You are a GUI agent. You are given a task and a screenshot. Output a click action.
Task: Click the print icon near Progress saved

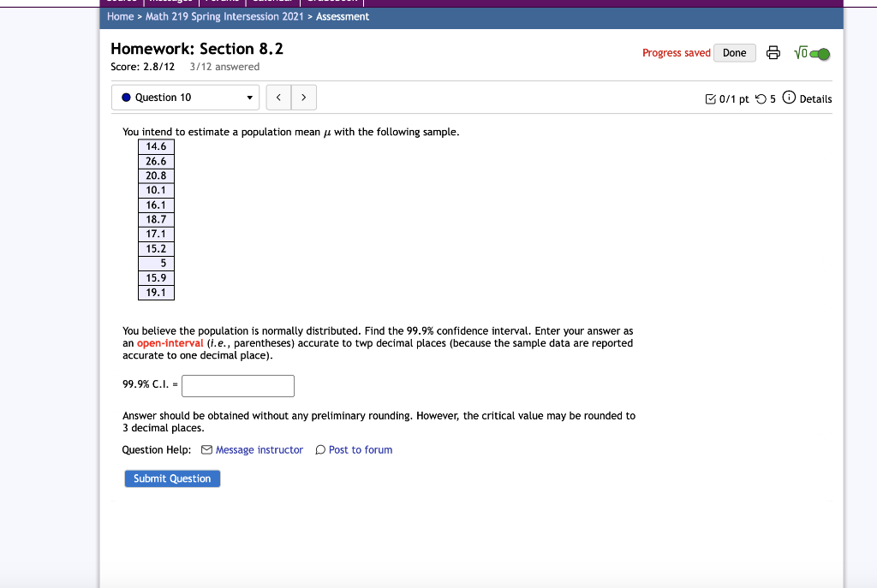(773, 52)
